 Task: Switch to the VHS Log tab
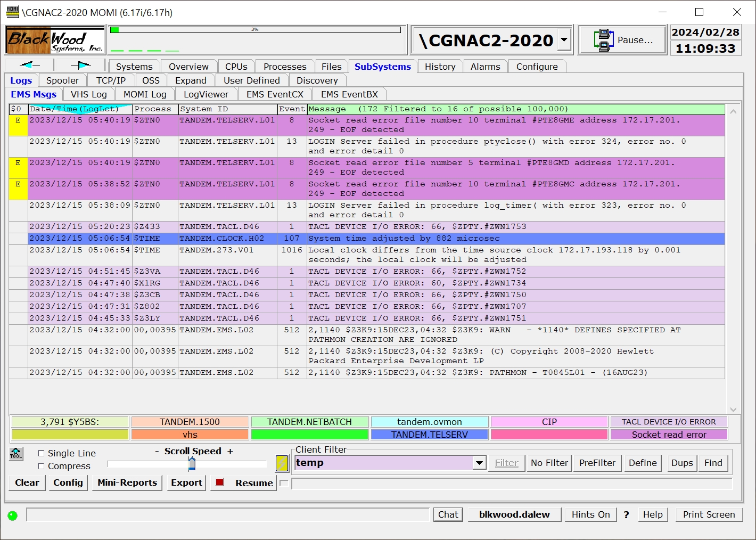(x=88, y=94)
